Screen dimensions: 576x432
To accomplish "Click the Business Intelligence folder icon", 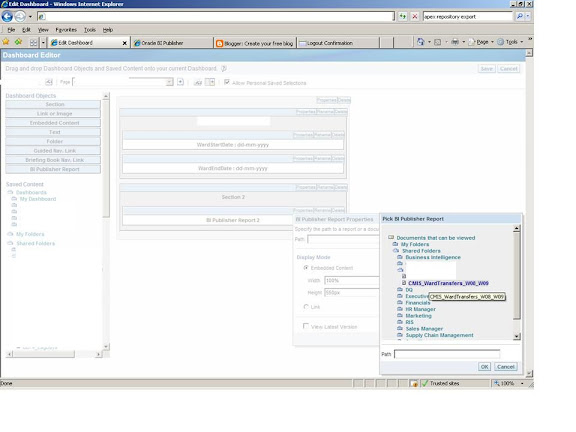I will click(400, 257).
